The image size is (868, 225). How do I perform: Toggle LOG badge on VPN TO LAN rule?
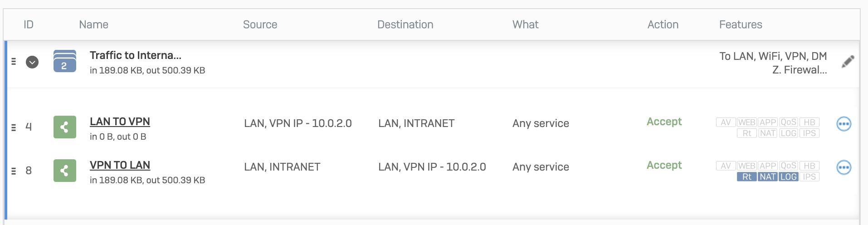tap(789, 177)
